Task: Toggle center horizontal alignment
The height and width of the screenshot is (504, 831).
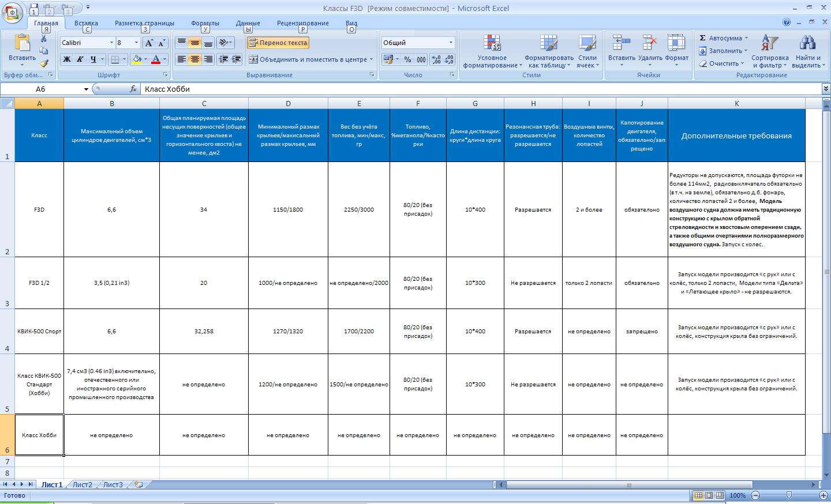Action: (x=195, y=59)
